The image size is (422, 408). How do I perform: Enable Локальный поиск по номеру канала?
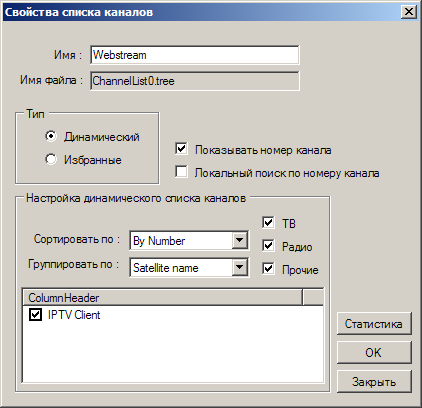coord(181,172)
